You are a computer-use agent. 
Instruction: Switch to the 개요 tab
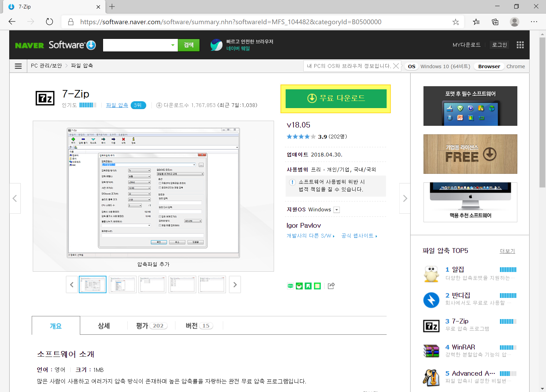(56, 326)
